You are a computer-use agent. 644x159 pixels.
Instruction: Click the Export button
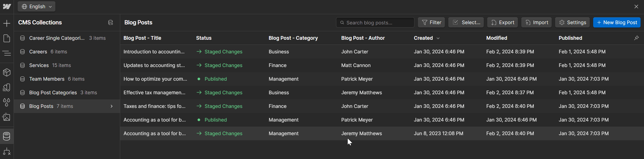pos(503,22)
